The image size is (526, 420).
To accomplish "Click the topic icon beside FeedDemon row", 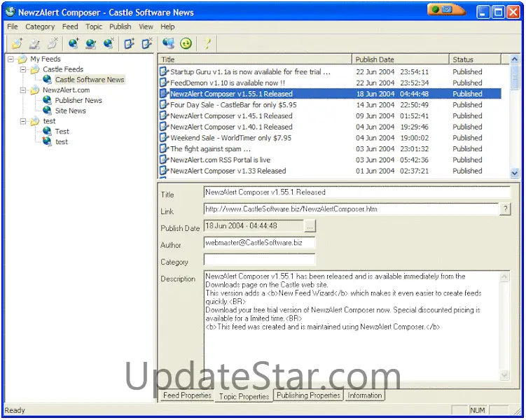I will (164, 83).
